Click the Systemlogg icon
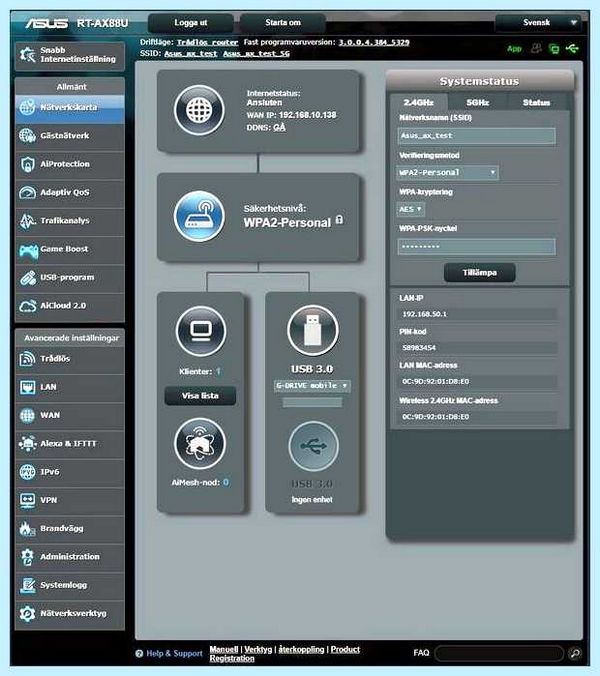Image resolution: width=600 pixels, height=676 pixels. point(27,585)
